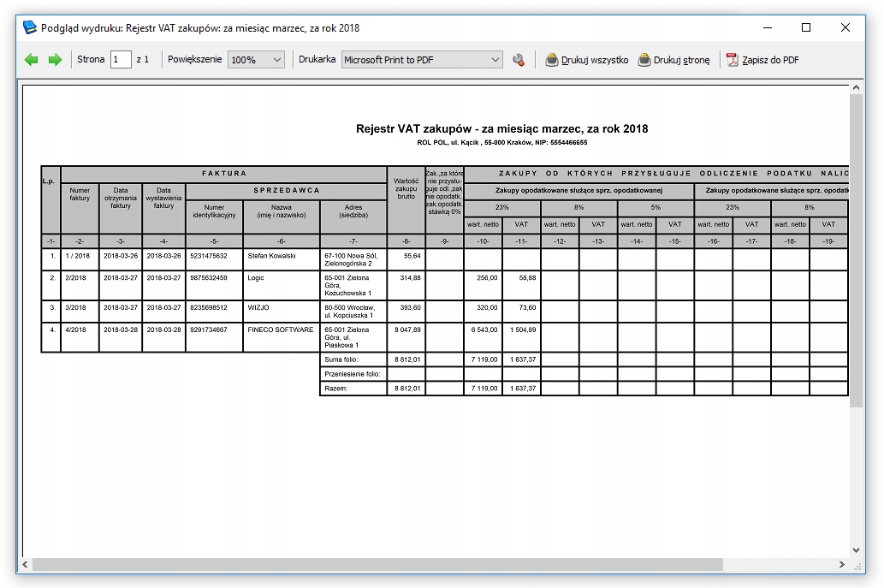Click Drukuj wszystko to print all pages
This screenshot has height=588, width=884.
[x=587, y=60]
